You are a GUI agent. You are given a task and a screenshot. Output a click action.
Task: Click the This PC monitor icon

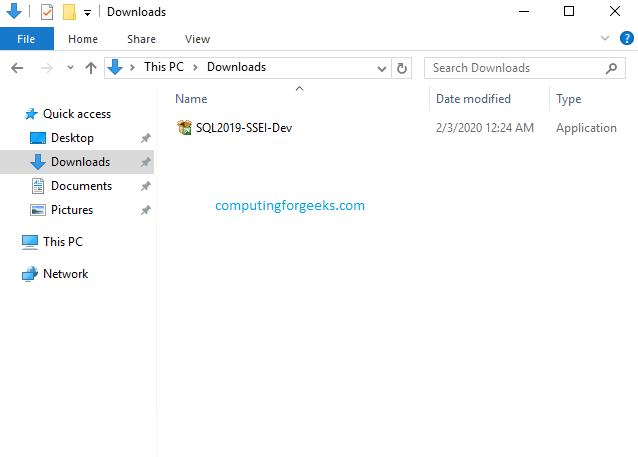pos(30,242)
